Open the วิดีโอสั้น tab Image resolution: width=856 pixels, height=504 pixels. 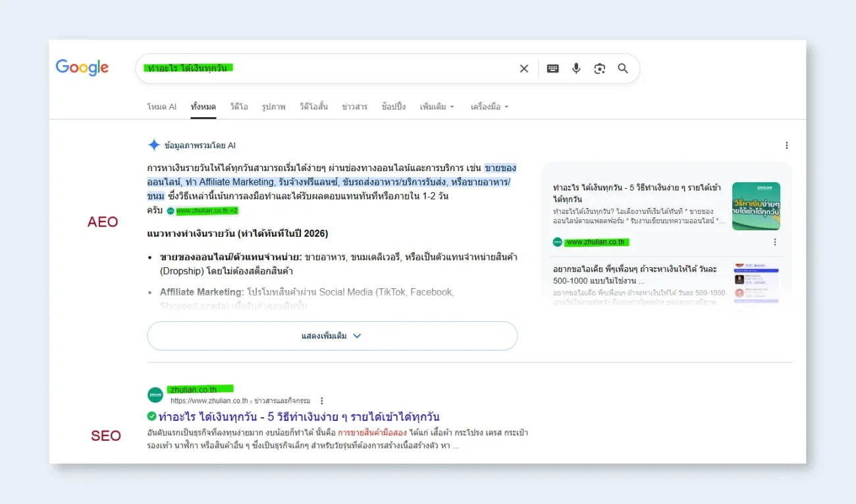click(314, 107)
